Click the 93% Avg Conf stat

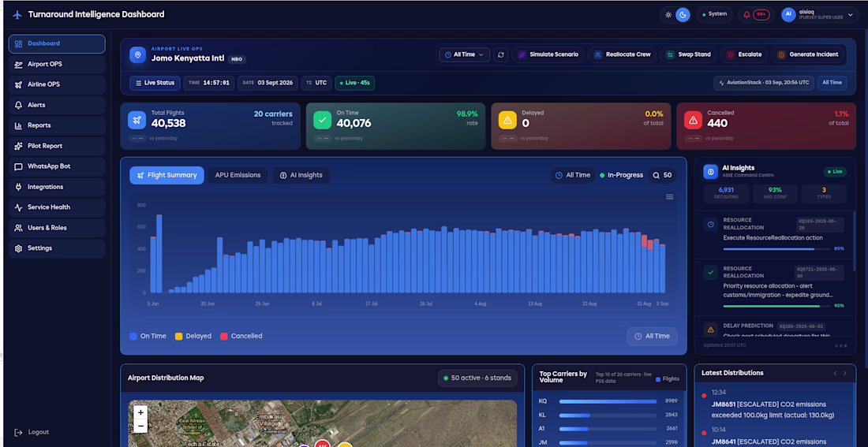click(775, 194)
